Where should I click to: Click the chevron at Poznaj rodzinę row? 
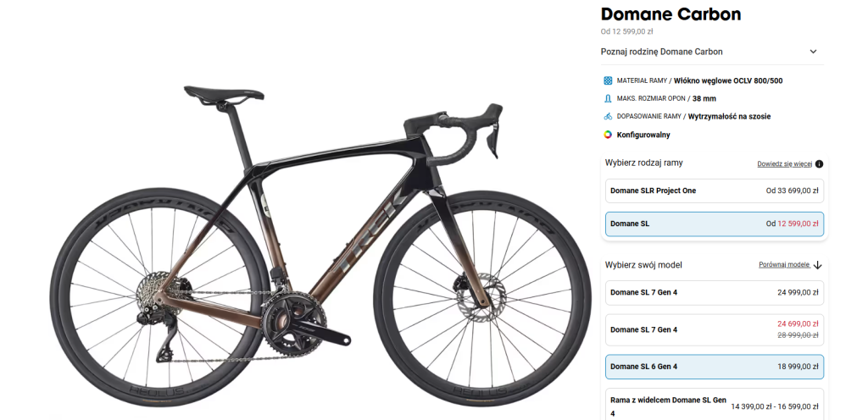pyautogui.click(x=813, y=52)
